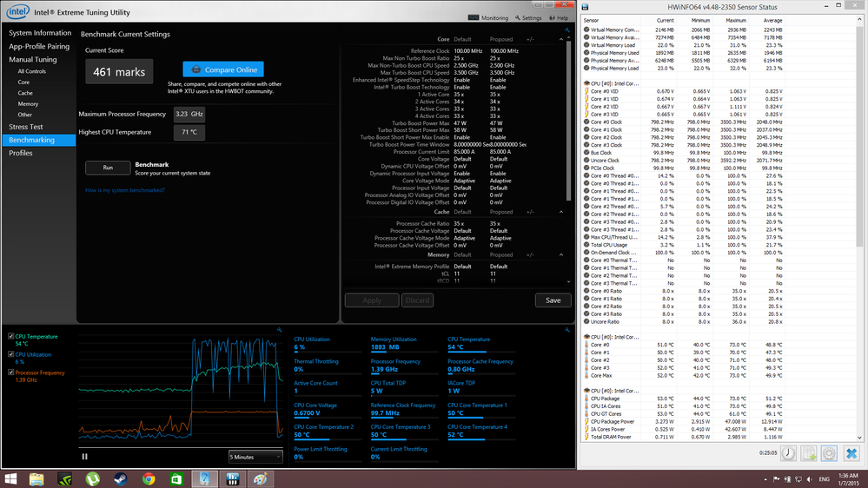Image resolution: width=868 pixels, height=488 pixels.
Task: Select 'Physical Memory Load' row in HWiNFO
Action: [684, 69]
